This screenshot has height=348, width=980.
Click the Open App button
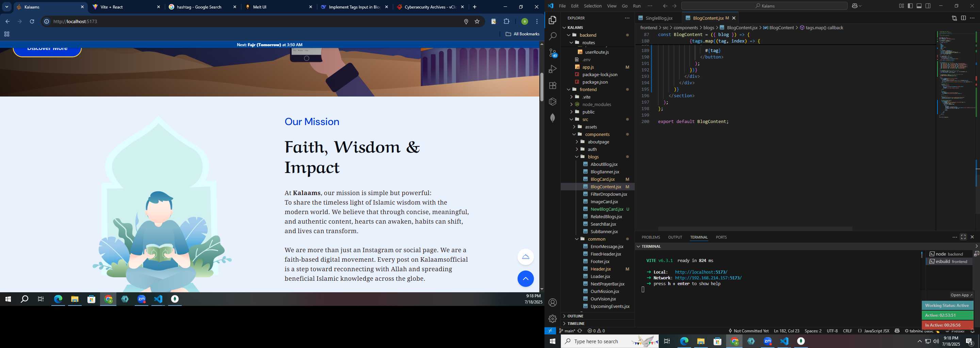tap(961, 295)
